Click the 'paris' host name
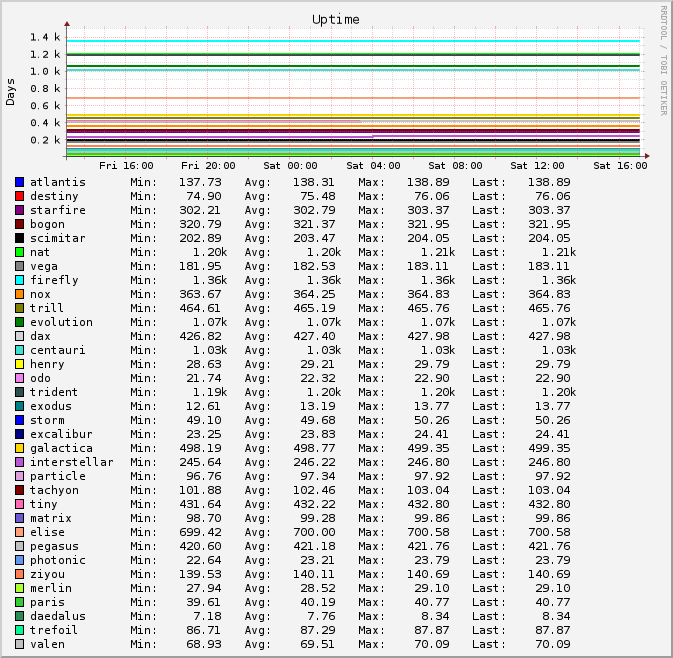This screenshot has width=673, height=658. [x=47, y=602]
